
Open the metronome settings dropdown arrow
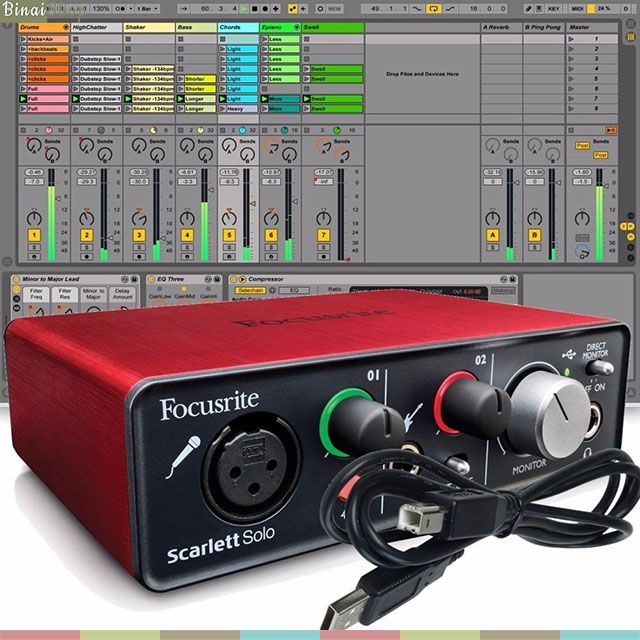131,9
